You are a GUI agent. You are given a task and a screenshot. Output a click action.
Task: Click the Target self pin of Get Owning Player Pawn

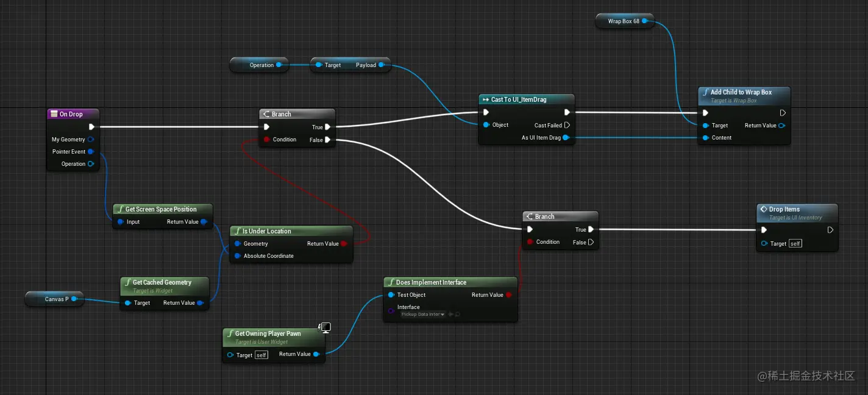(x=230, y=355)
